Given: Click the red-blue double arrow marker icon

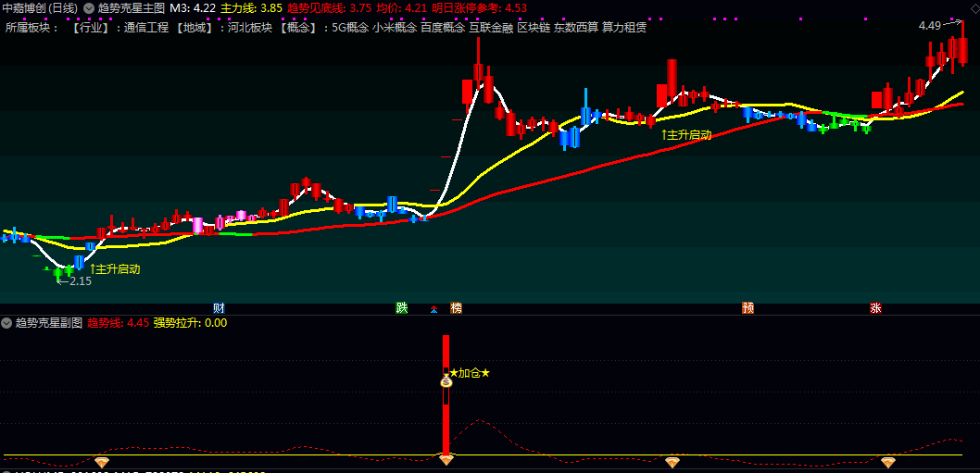Looking at the screenshot, I should tap(433, 308).
